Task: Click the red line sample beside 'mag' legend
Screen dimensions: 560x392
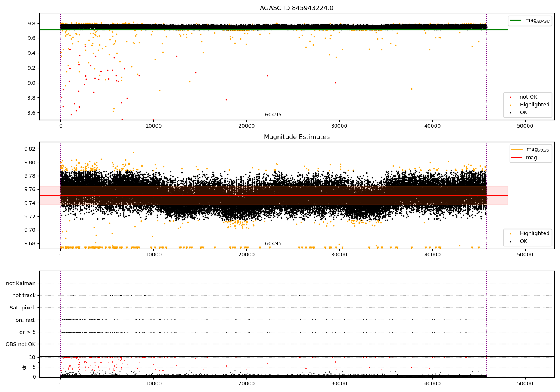Action: [517, 158]
